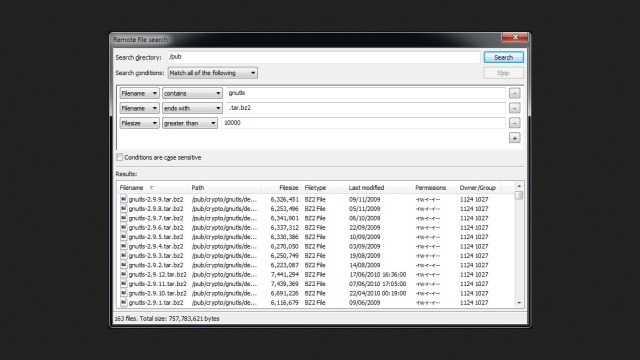Viewport: 640px width, 360px height.
Task: Click the file icon of gnutls-2.9.5.tar.bz2
Action: [x=123, y=237]
